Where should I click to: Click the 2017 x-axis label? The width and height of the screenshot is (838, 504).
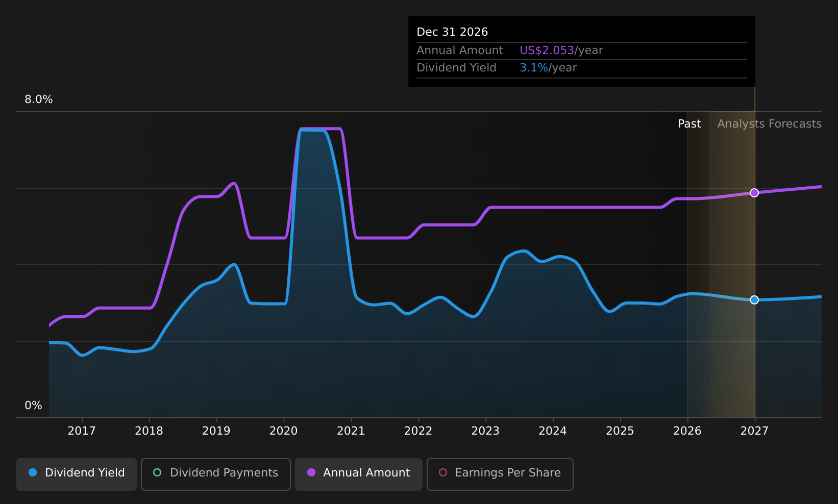click(82, 431)
